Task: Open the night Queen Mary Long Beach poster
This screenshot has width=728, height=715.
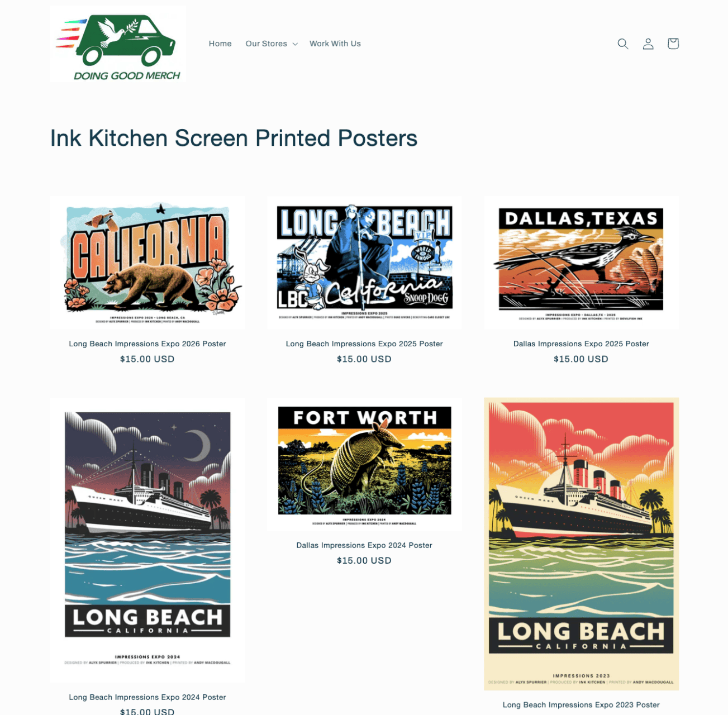Action: point(147,540)
